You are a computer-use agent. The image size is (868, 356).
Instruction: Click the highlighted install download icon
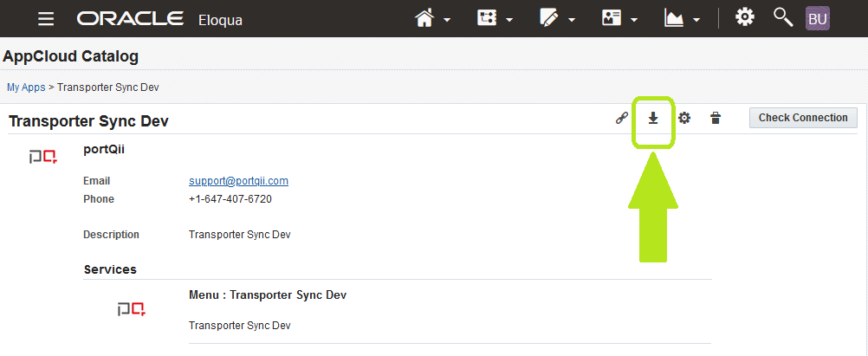pos(653,118)
